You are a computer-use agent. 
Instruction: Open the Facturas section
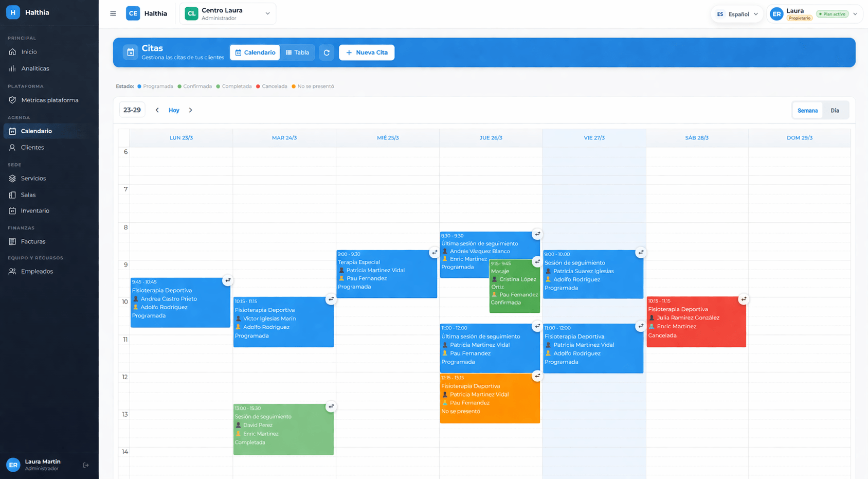click(34, 241)
